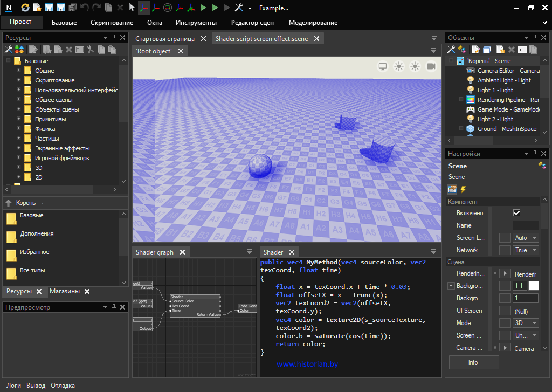This screenshot has width=552, height=392.
Task: Open the wrench tools icon in top toolbar
Action: point(239,8)
